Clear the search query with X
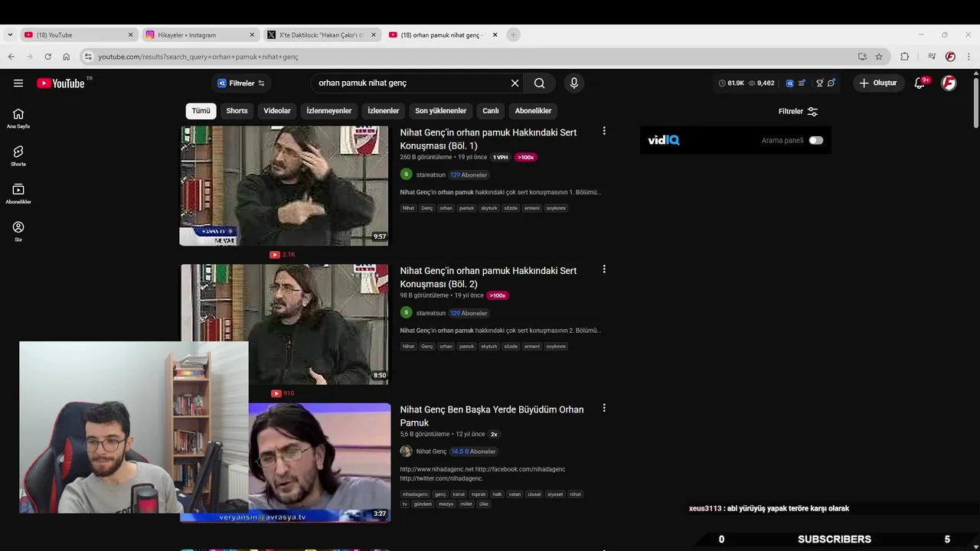 pos(515,83)
